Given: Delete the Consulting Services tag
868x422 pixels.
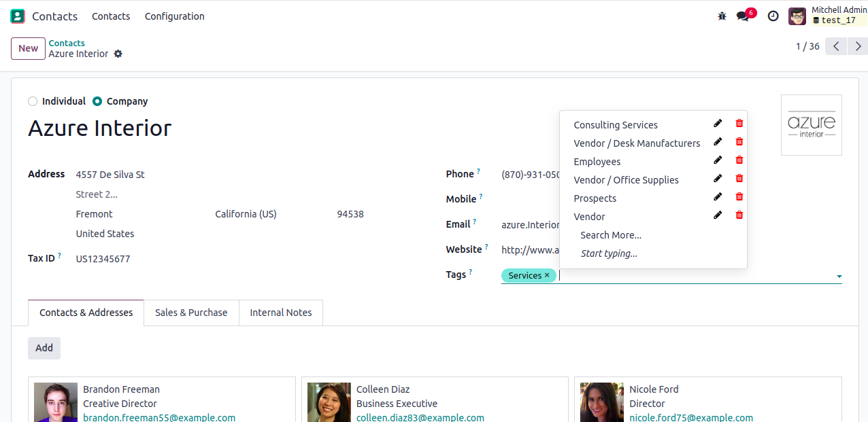Looking at the screenshot, I should [x=739, y=124].
